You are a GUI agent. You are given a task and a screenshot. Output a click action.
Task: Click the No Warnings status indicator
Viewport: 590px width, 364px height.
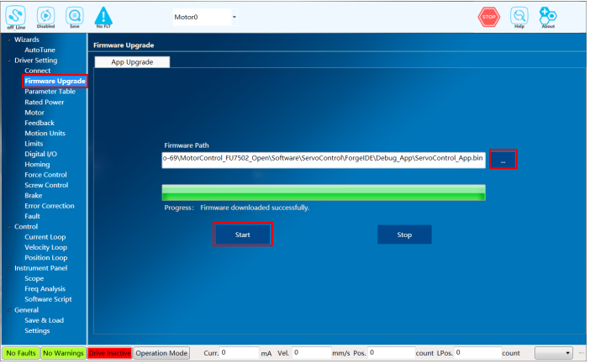point(63,353)
